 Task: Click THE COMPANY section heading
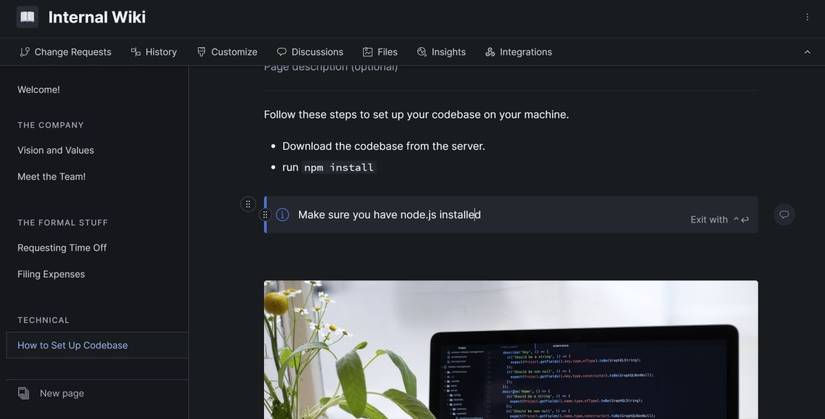coord(51,125)
